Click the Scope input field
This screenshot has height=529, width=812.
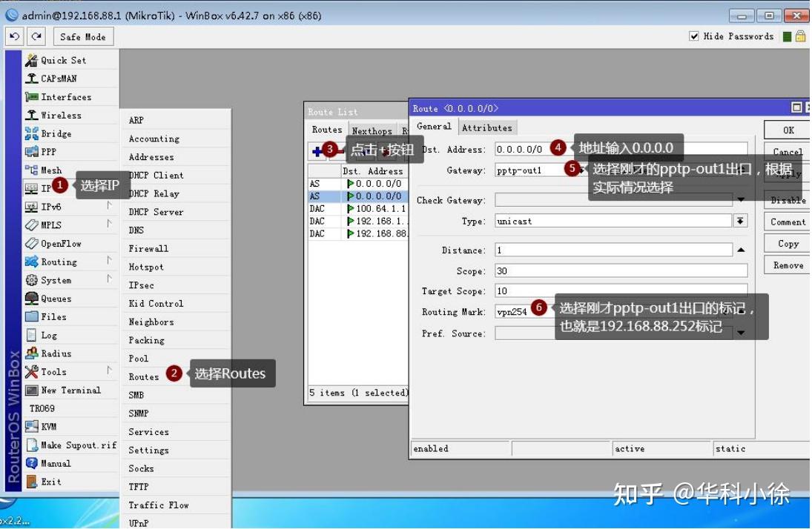[621, 270]
